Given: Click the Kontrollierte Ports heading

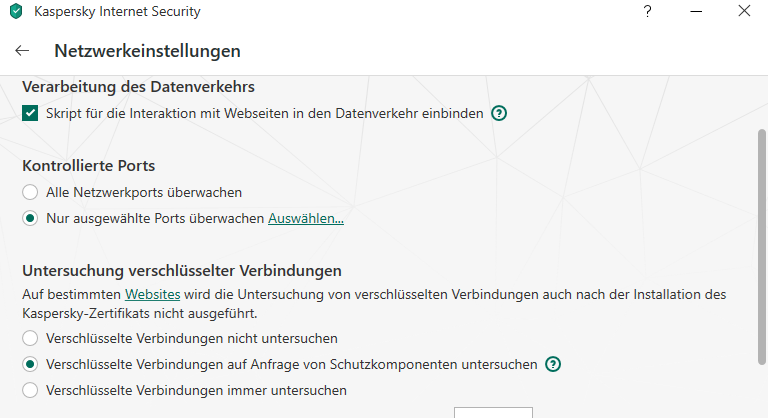Looking at the screenshot, I should coord(89,166).
